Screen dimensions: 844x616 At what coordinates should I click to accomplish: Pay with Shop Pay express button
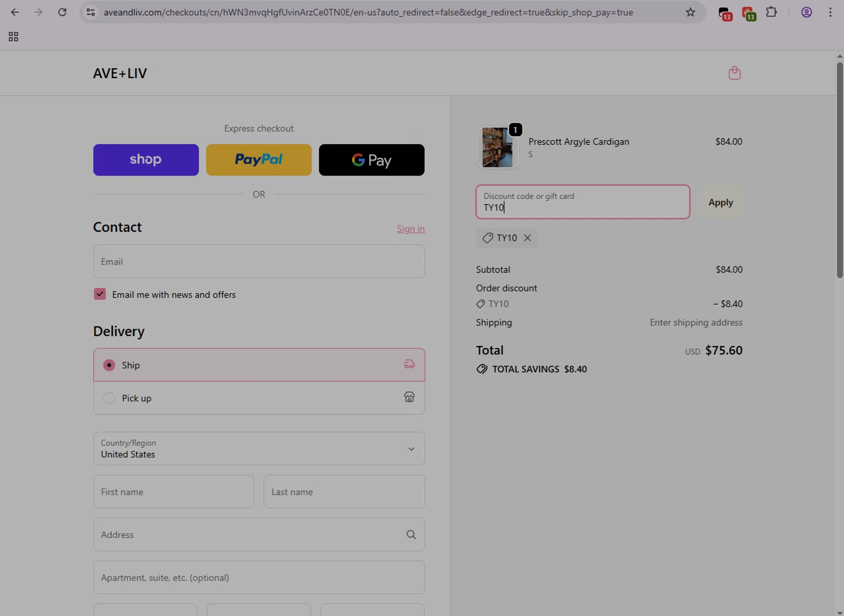tap(146, 160)
